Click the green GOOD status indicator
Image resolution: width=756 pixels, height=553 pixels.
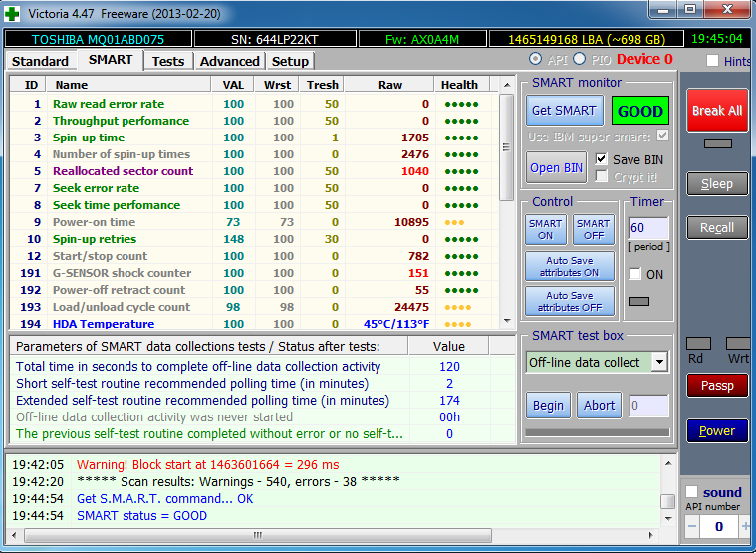coord(640,111)
